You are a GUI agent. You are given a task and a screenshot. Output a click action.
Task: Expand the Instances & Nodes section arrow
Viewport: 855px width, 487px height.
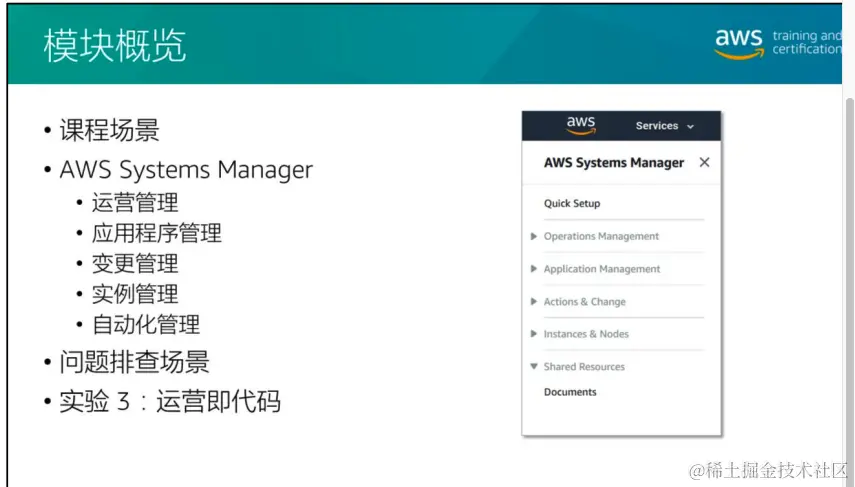(x=534, y=334)
